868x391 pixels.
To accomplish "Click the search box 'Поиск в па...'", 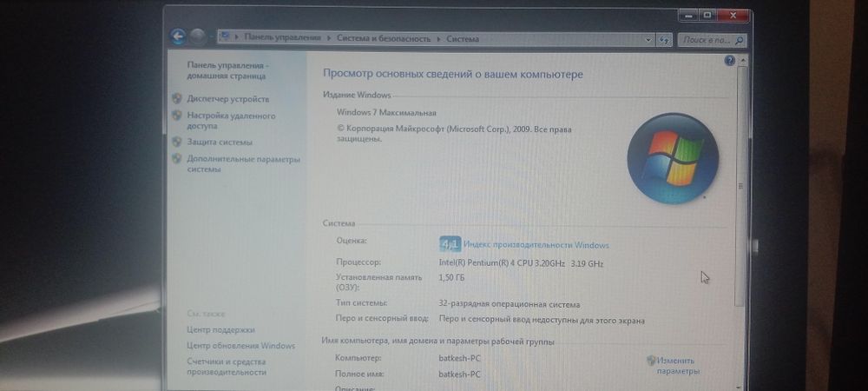I will click(707, 40).
